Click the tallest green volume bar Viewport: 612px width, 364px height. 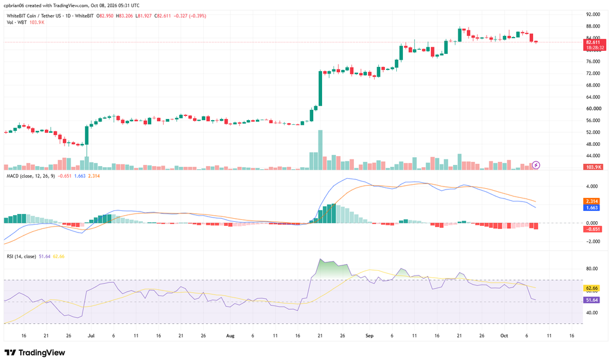coord(320,150)
